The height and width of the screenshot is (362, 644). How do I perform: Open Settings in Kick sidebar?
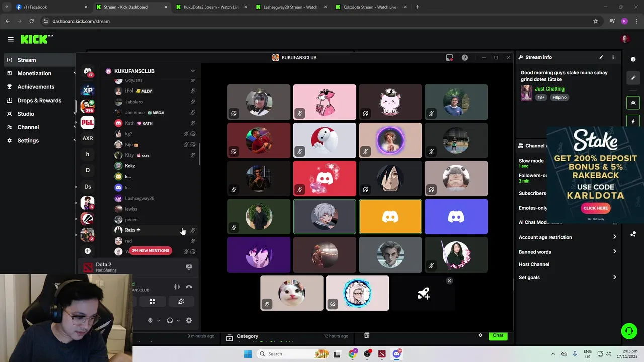(28, 141)
